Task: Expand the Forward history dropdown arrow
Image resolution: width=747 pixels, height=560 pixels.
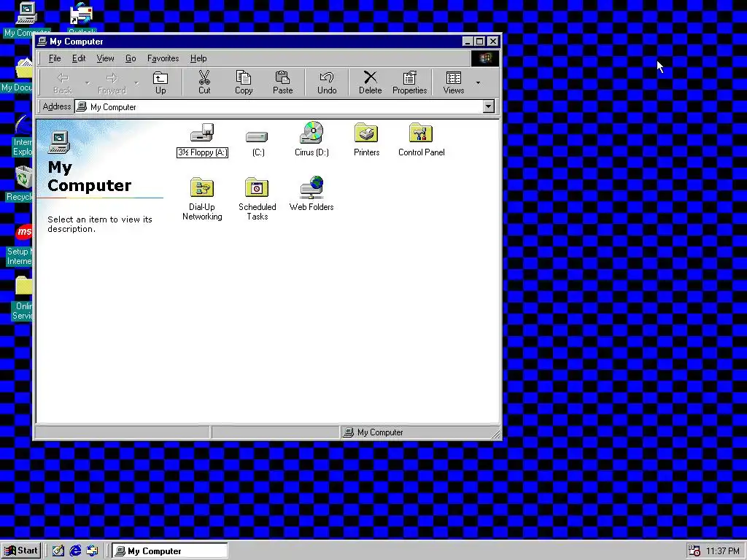Action: coord(136,83)
